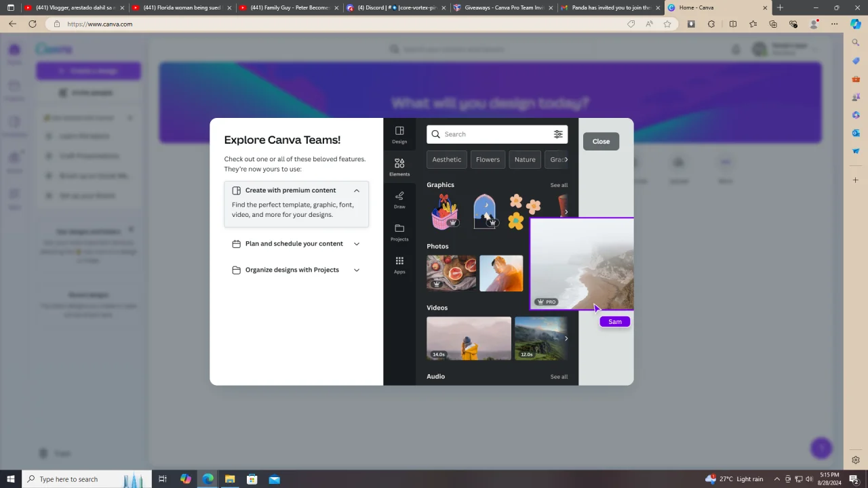Expand Plan and schedule your content
868x488 pixels.
[x=296, y=244]
